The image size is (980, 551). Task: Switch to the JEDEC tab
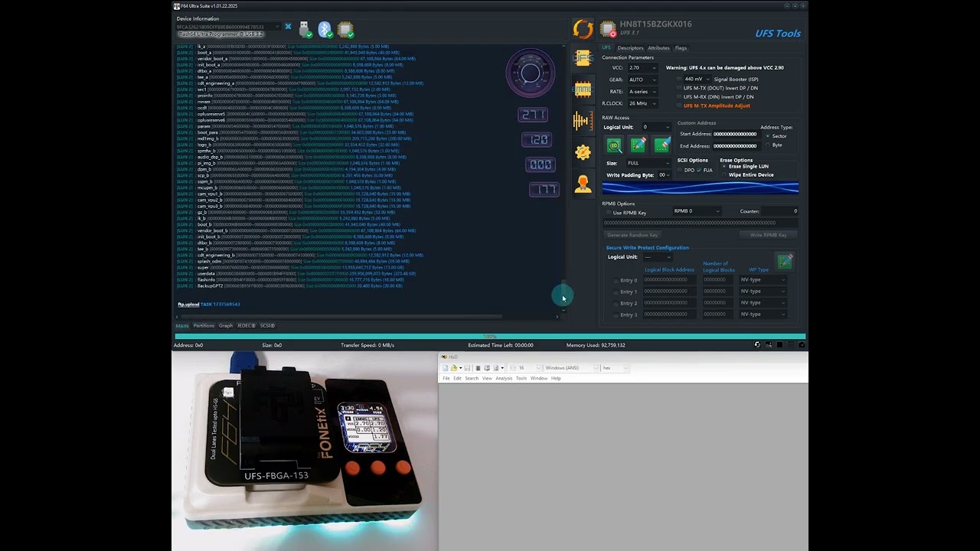click(x=246, y=326)
